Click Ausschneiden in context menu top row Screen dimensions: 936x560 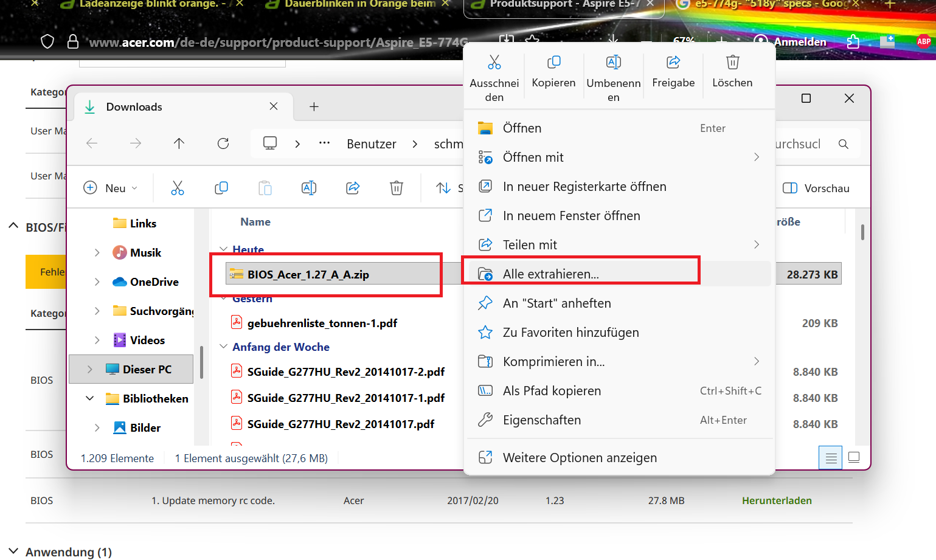click(x=494, y=78)
